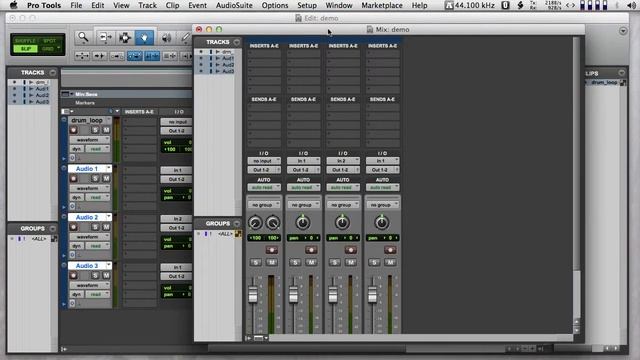Mute the Audio 2 track in Edit window
This screenshot has height=360, width=640.
[106, 227]
